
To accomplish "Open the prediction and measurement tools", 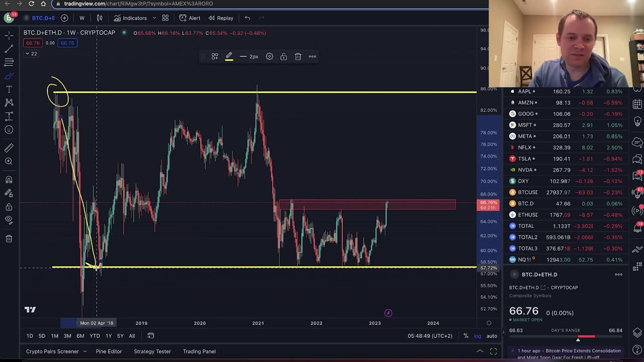I will point(9,116).
